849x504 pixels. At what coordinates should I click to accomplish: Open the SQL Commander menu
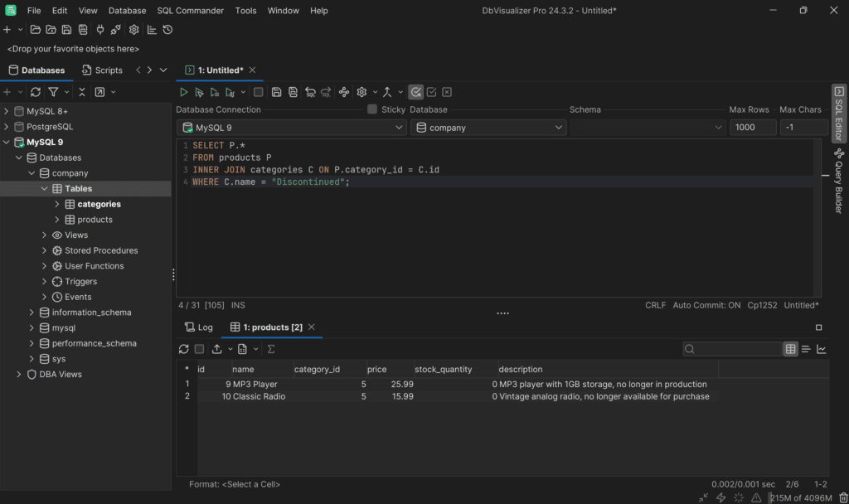tap(190, 11)
